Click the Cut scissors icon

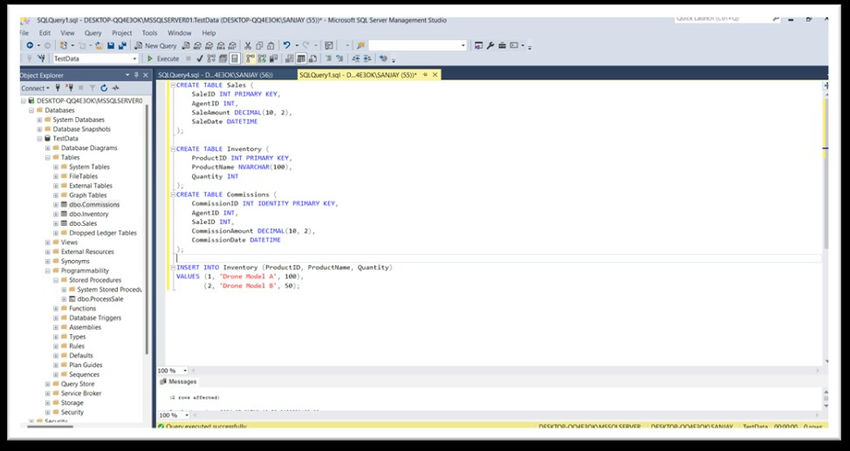click(248, 46)
